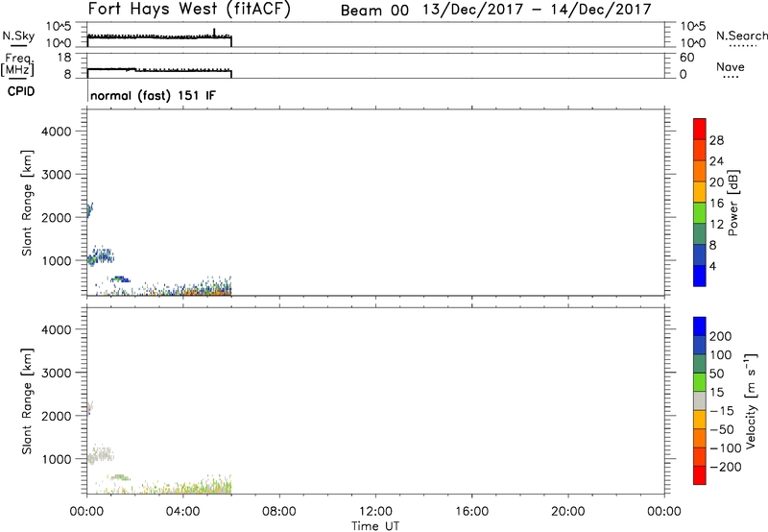Image resolution: width=768 pixels, height=532 pixels.
Task: Click the '12:00' time tick label
Action: (375, 512)
